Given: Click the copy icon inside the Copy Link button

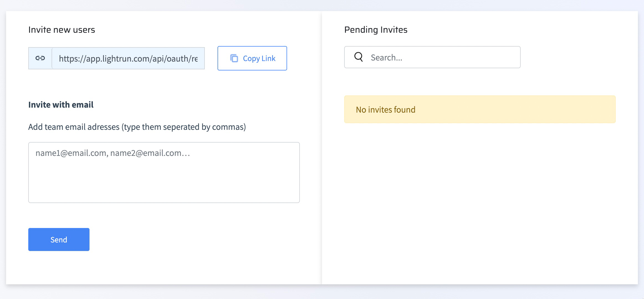Looking at the screenshot, I should coord(234,58).
